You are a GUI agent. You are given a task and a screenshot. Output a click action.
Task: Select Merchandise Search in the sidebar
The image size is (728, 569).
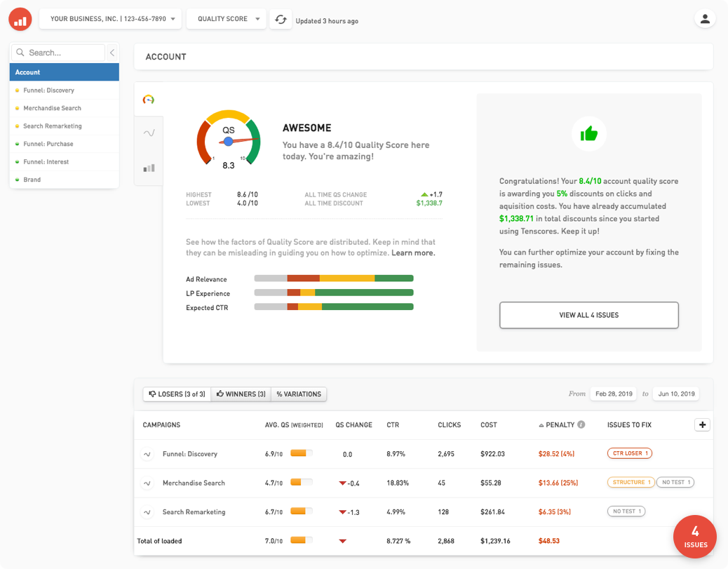pos(52,108)
